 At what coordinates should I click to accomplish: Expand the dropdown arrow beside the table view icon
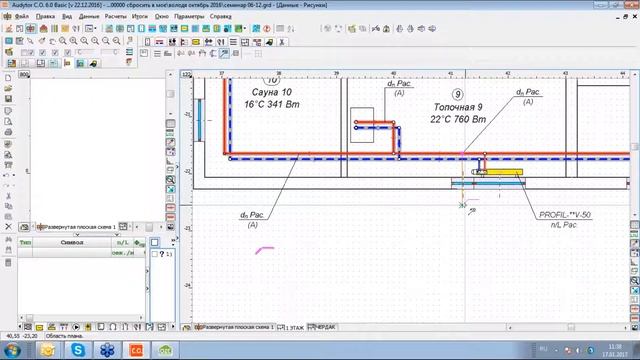pyautogui.click(x=96, y=29)
